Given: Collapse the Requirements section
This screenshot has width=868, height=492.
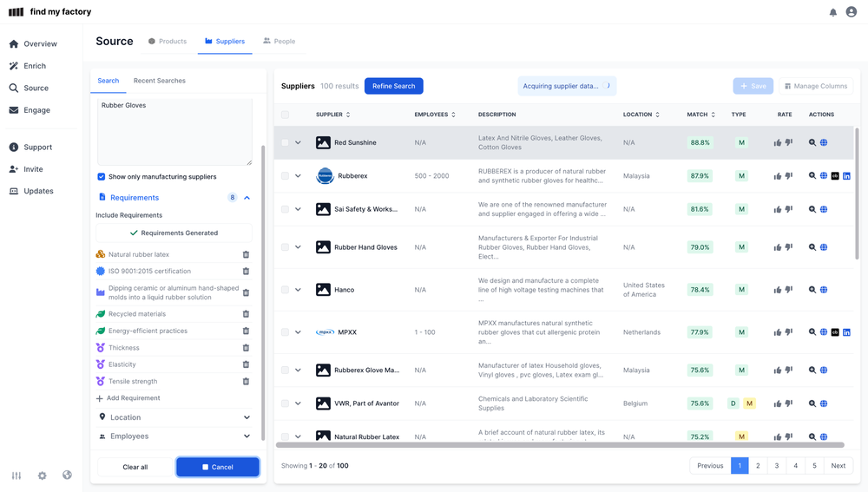Looking at the screenshot, I should (x=247, y=198).
